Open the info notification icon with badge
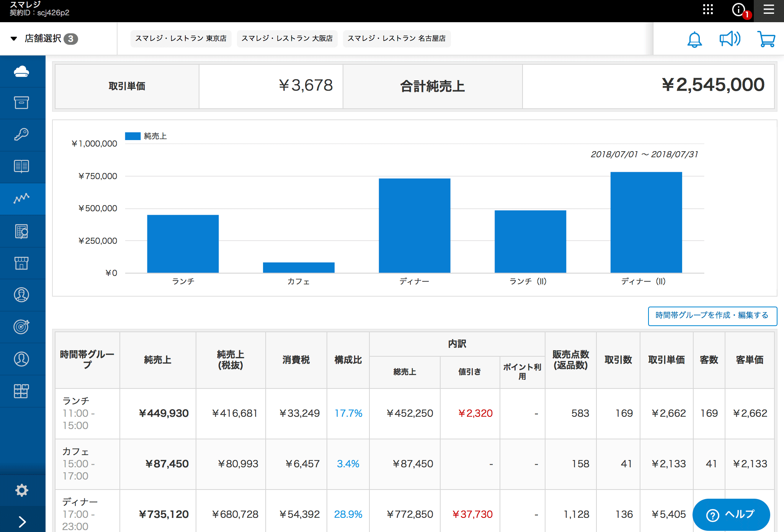The width and height of the screenshot is (784, 532). [740, 10]
